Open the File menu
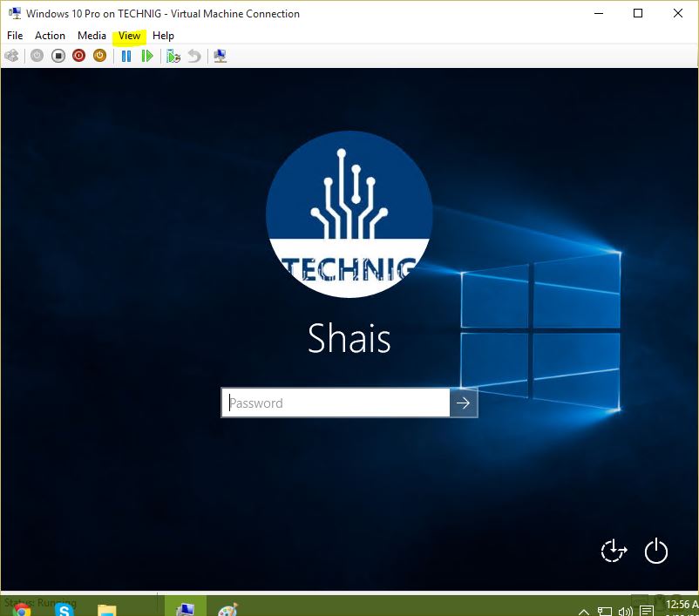The height and width of the screenshot is (616, 699). point(15,36)
